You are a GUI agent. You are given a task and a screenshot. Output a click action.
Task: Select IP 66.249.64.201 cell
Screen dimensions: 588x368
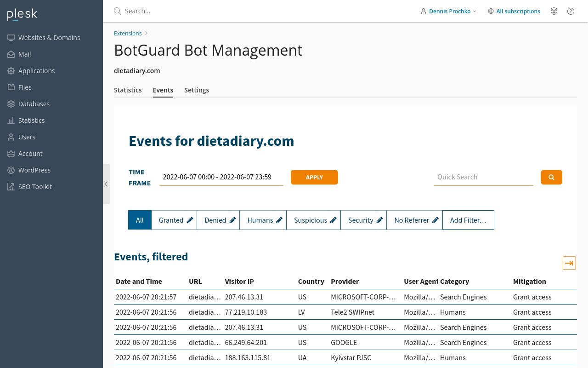pos(246,343)
